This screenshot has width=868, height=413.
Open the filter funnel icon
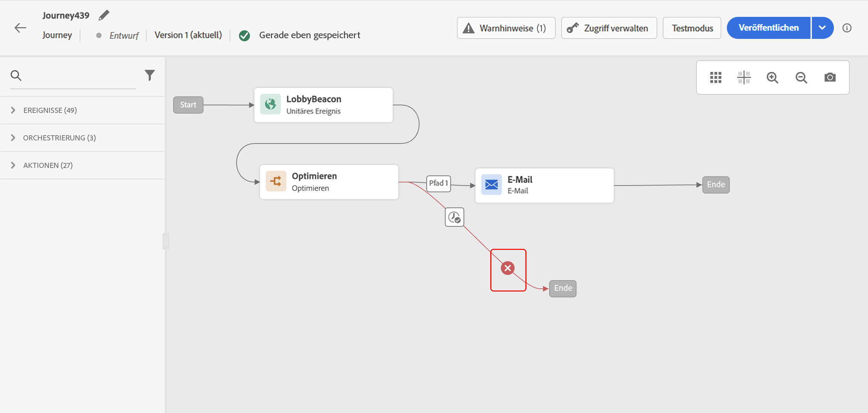[150, 75]
